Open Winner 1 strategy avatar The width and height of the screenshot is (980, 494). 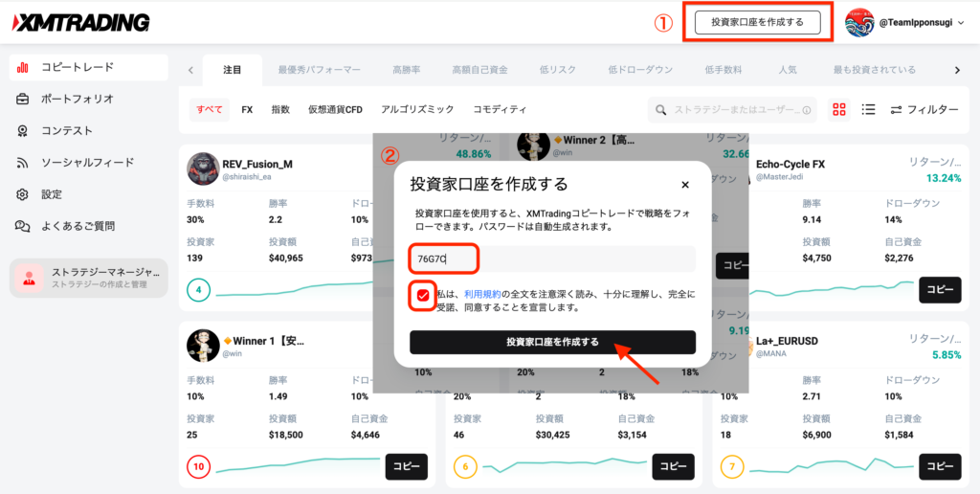[x=203, y=346]
